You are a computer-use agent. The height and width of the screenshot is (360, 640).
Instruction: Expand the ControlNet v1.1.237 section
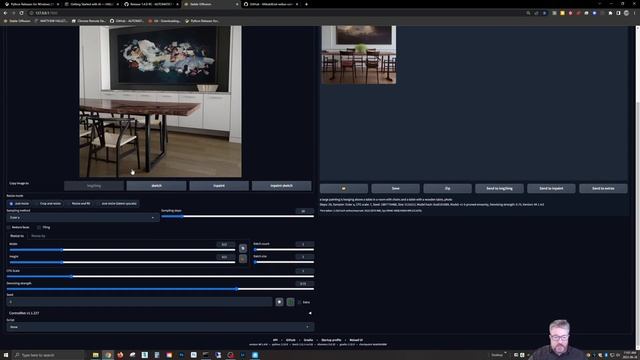coord(160,313)
